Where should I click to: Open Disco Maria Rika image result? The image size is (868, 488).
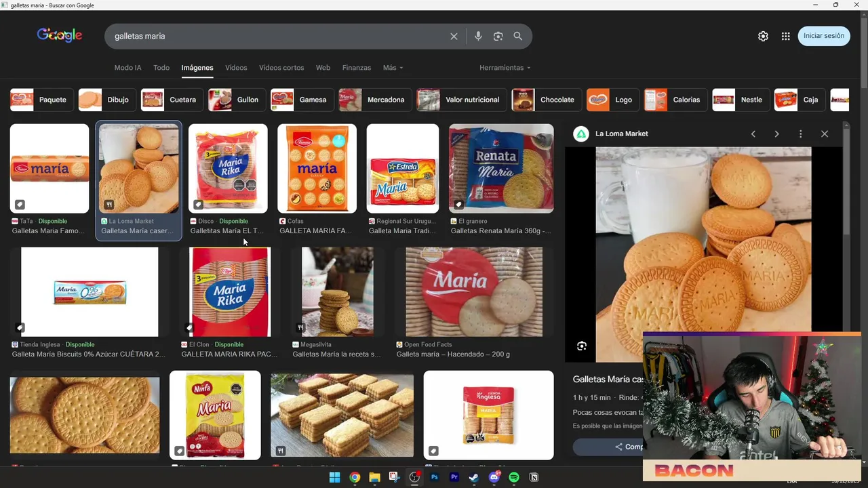[x=228, y=169]
